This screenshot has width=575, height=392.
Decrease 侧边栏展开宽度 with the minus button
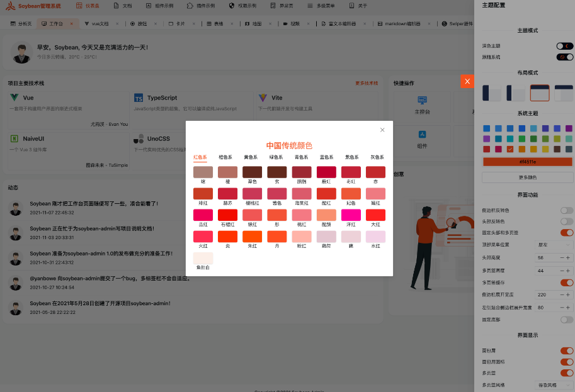[x=562, y=295]
